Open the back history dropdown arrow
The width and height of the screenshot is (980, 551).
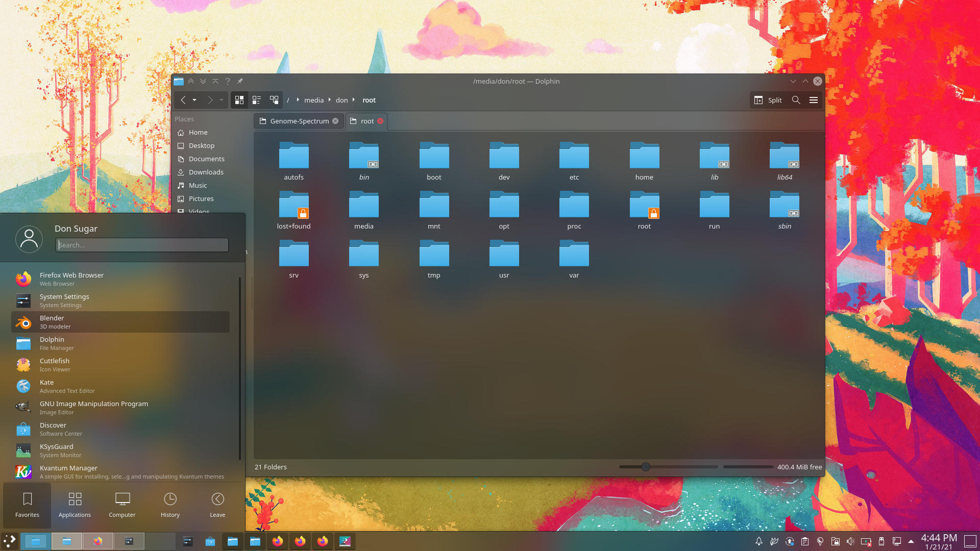click(194, 100)
